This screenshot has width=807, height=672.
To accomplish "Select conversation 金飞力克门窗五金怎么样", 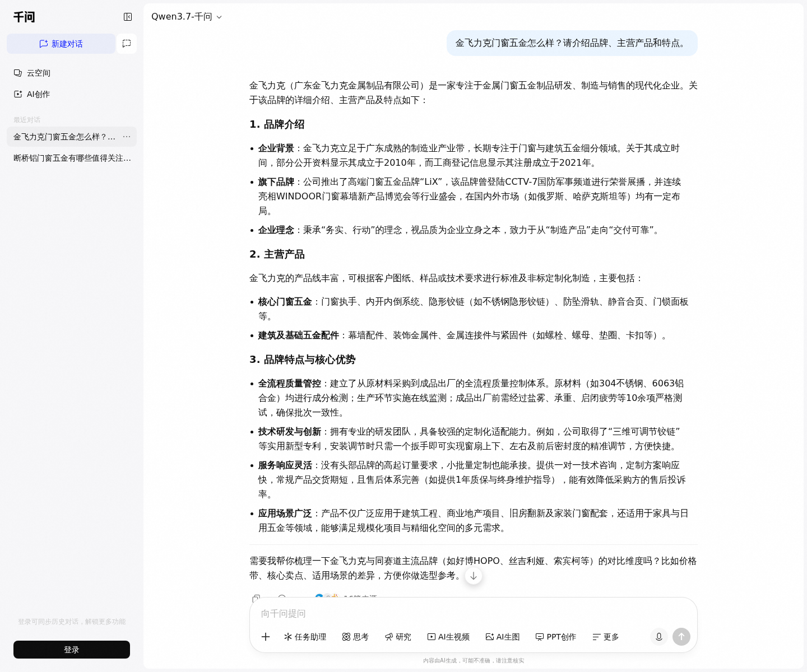I will (x=64, y=137).
